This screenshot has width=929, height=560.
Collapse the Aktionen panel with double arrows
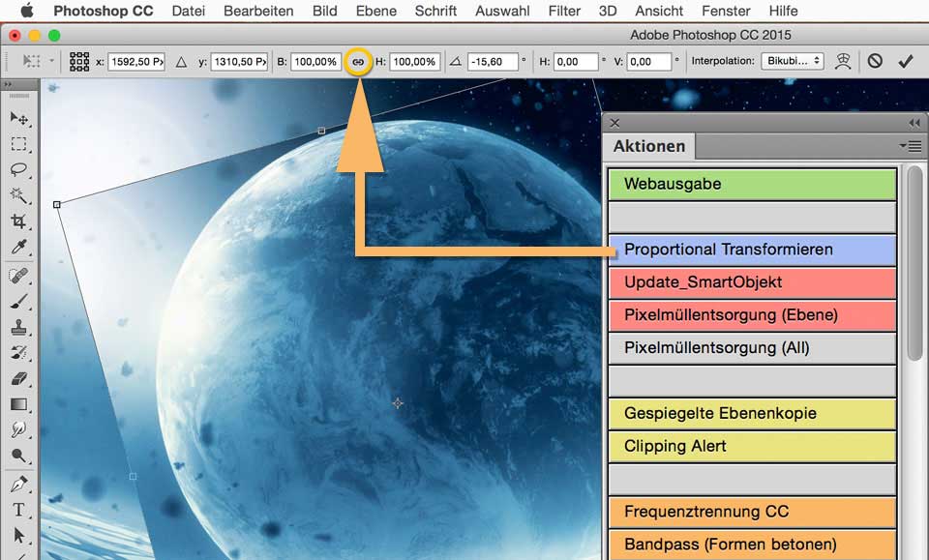914,123
